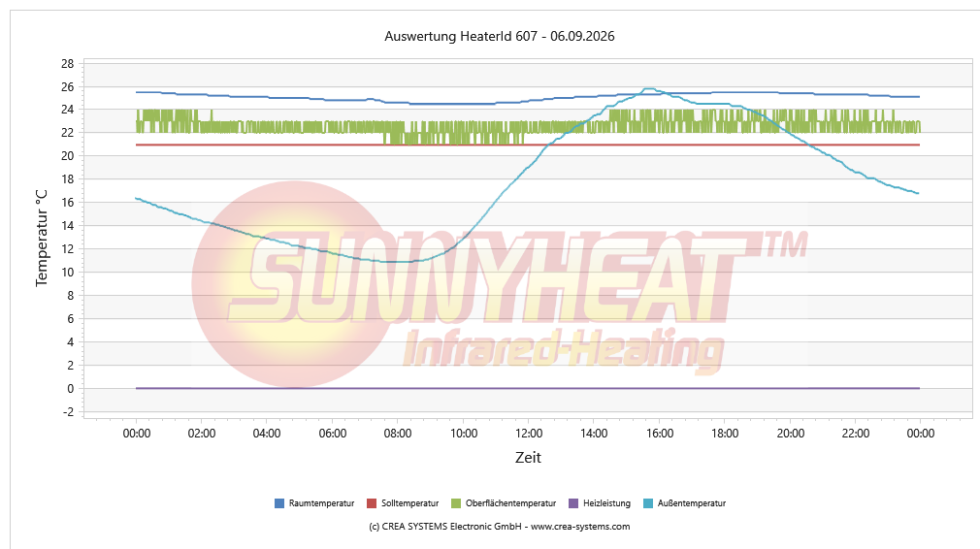Click the 20:00 time axis label
The width and height of the screenshot is (980, 549).
[791, 434]
